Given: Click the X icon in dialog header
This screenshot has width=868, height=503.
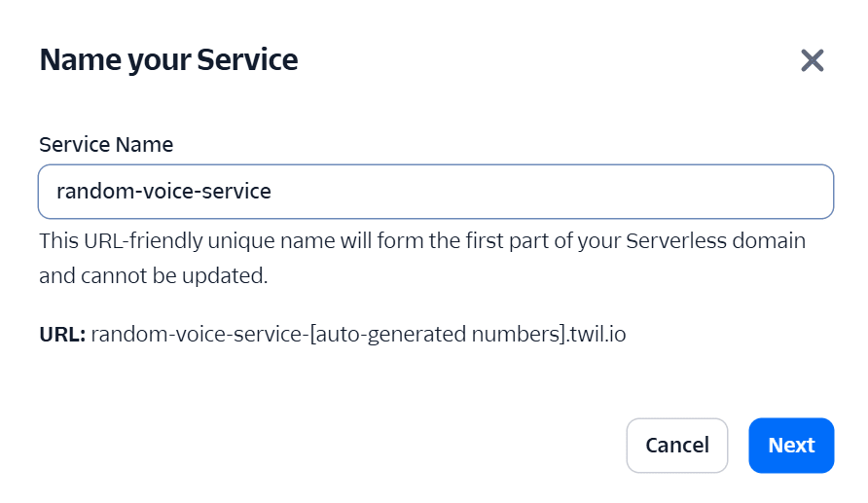Looking at the screenshot, I should point(812,61).
